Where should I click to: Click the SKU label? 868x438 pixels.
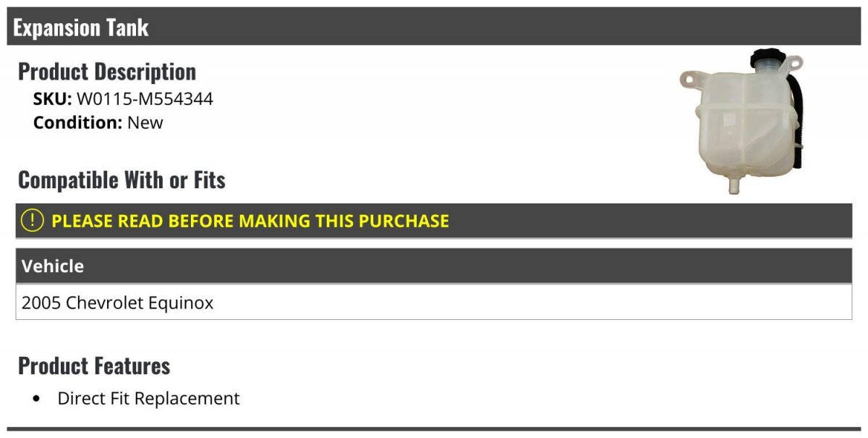tap(52, 98)
